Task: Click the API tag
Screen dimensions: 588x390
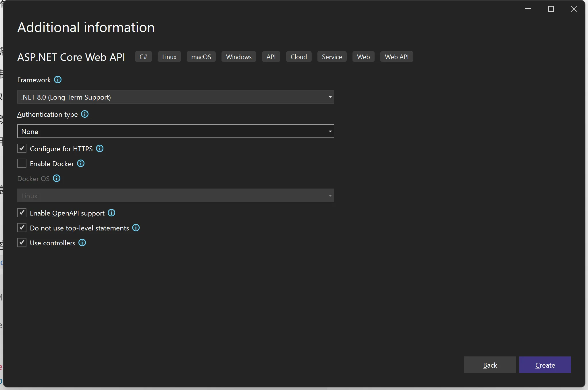Action: [x=271, y=57]
